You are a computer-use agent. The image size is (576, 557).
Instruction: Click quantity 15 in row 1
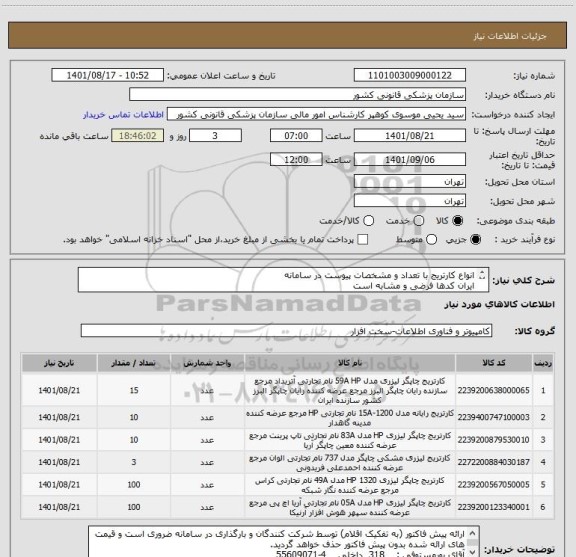134,390
